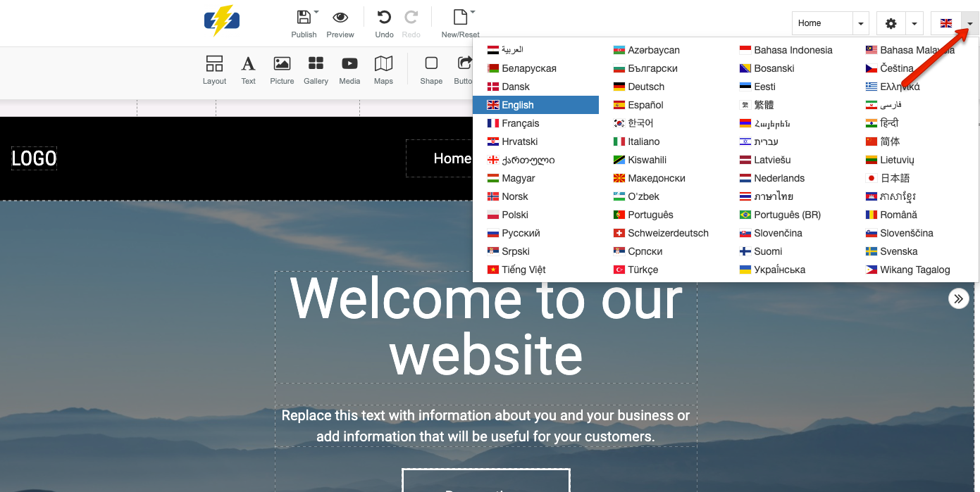Open the Maps tool

point(383,69)
